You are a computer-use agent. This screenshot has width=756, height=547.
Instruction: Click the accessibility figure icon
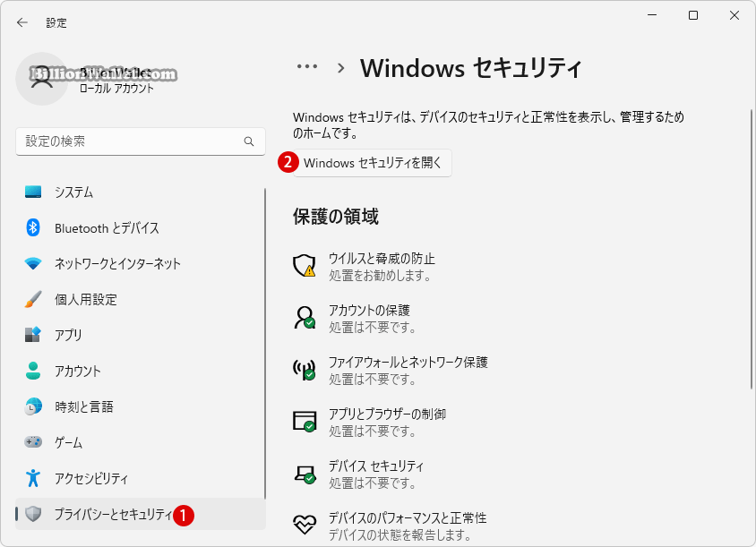(x=33, y=478)
